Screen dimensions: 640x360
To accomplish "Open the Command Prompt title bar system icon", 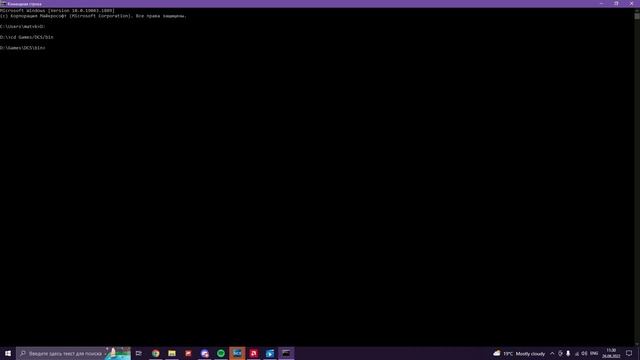I will (x=3, y=4).
